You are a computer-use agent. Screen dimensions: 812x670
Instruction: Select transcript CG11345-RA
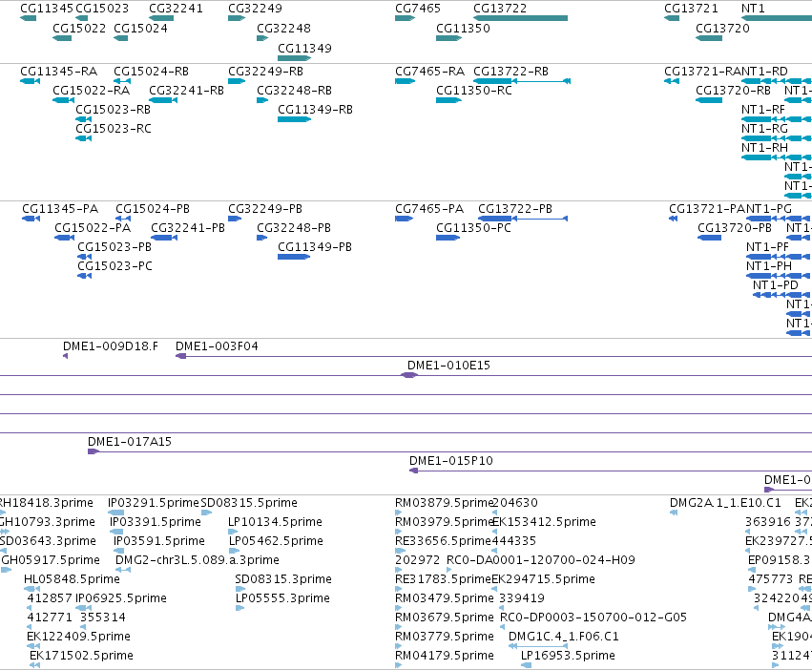tap(30, 81)
